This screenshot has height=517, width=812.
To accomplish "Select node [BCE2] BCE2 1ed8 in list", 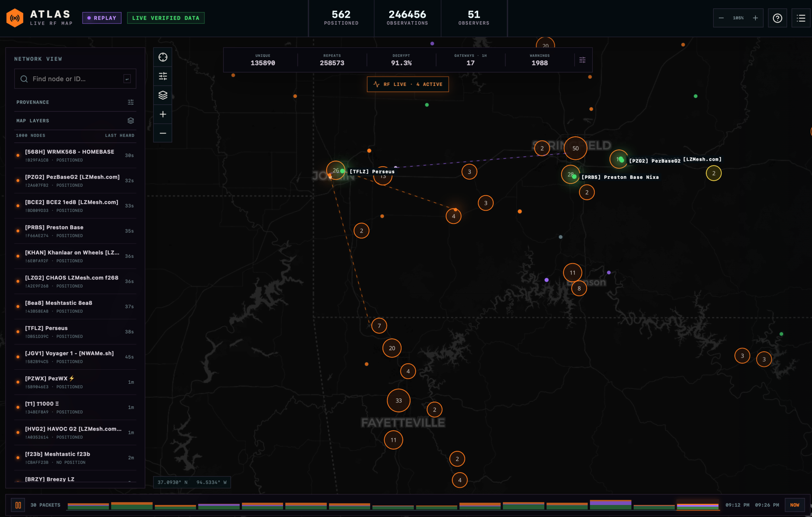I will click(x=75, y=206).
